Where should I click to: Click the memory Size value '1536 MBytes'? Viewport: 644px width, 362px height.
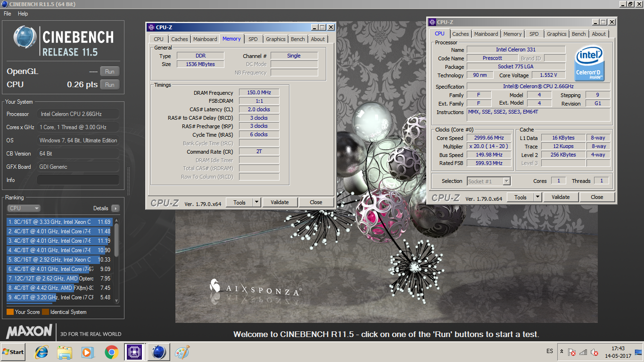coord(200,64)
